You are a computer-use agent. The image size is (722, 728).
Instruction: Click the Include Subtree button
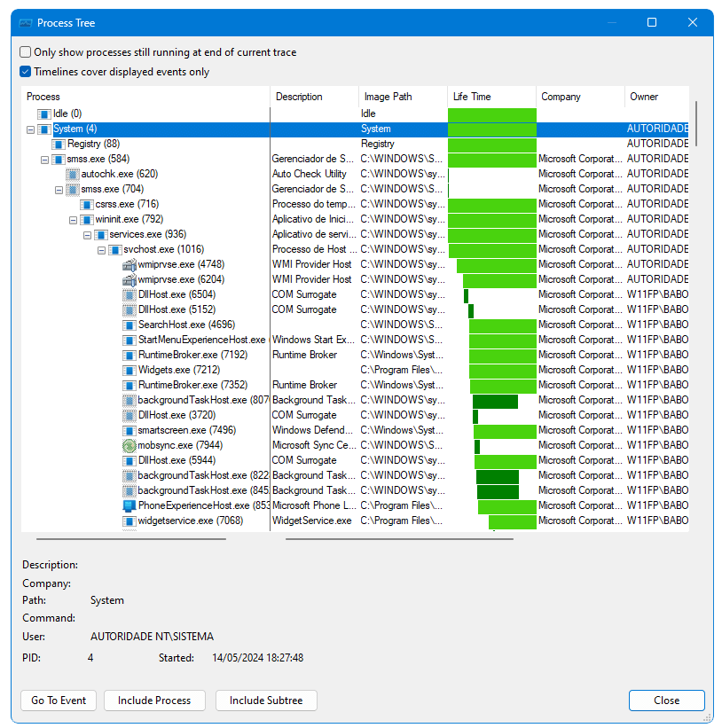[266, 701]
